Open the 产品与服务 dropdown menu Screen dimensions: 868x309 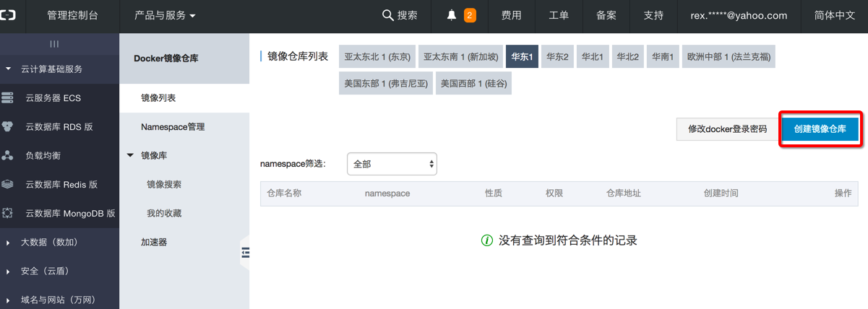165,15
